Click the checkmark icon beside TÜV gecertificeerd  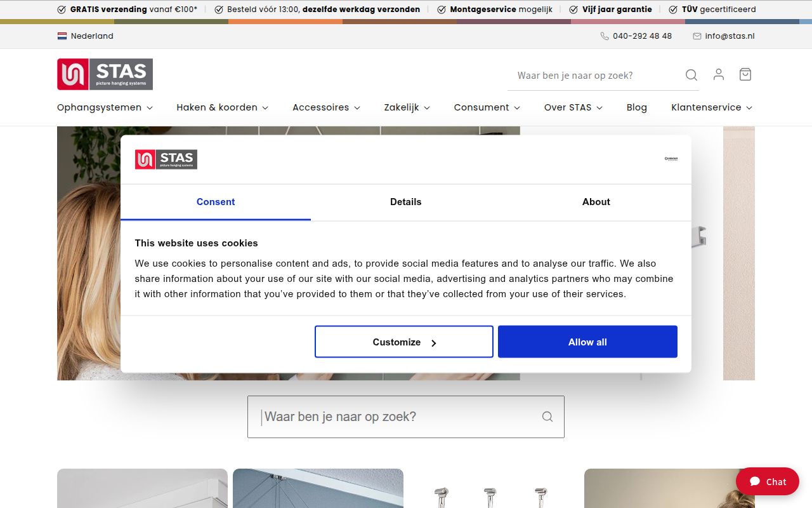click(673, 10)
